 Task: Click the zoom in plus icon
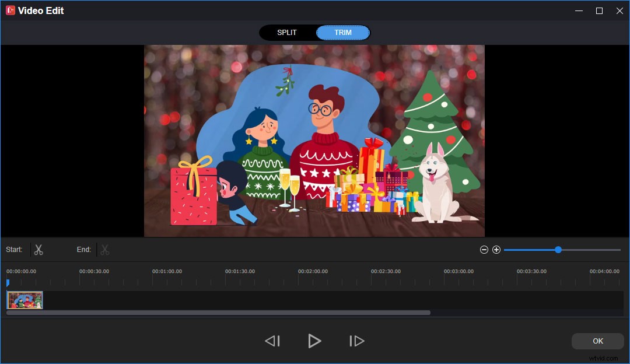[x=496, y=249]
